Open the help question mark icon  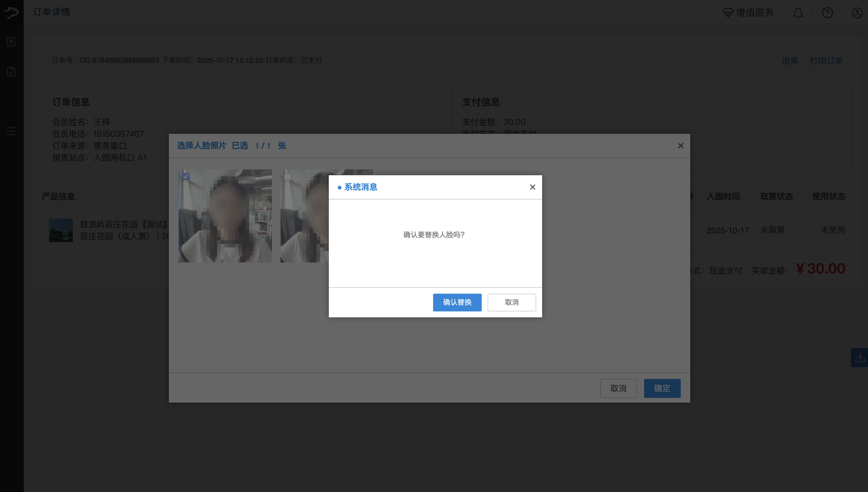[x=827, y=13]
